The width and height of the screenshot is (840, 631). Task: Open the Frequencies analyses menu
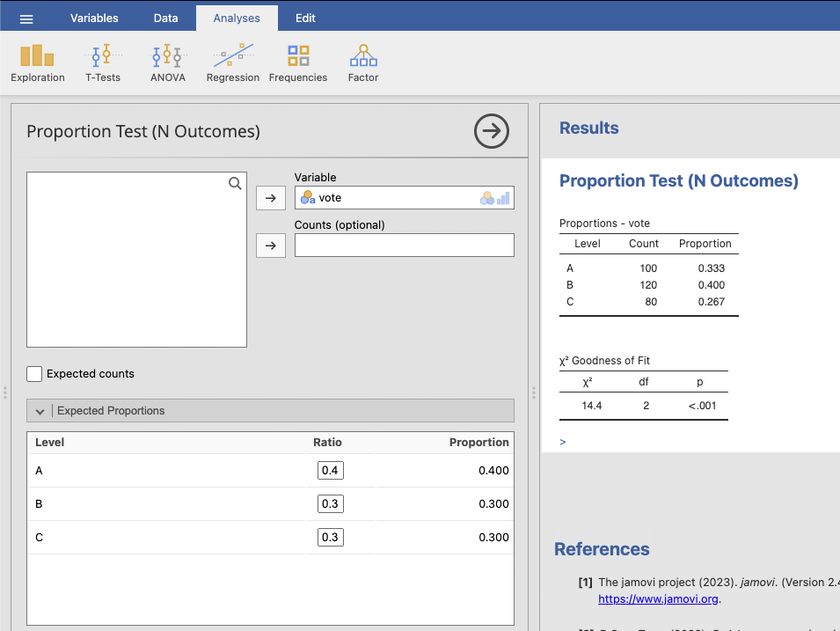coord(298,63)
